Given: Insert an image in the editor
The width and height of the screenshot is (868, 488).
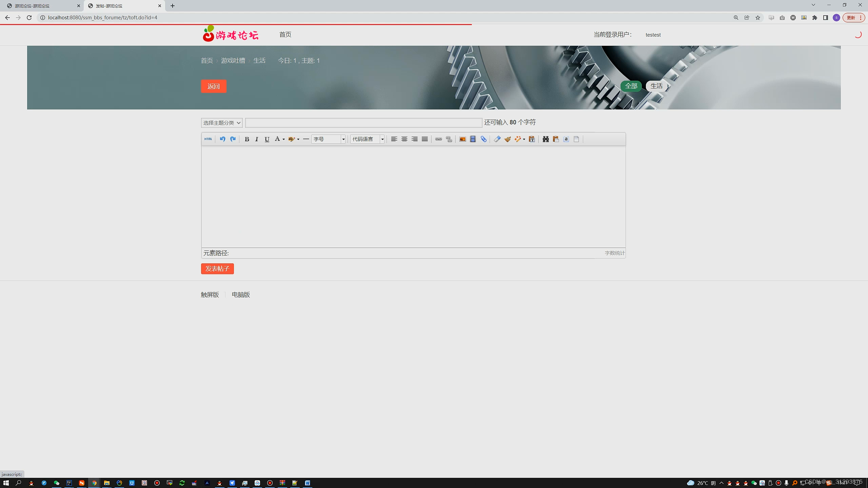Looking at the screenshot, I should click(x=462, y=139).
